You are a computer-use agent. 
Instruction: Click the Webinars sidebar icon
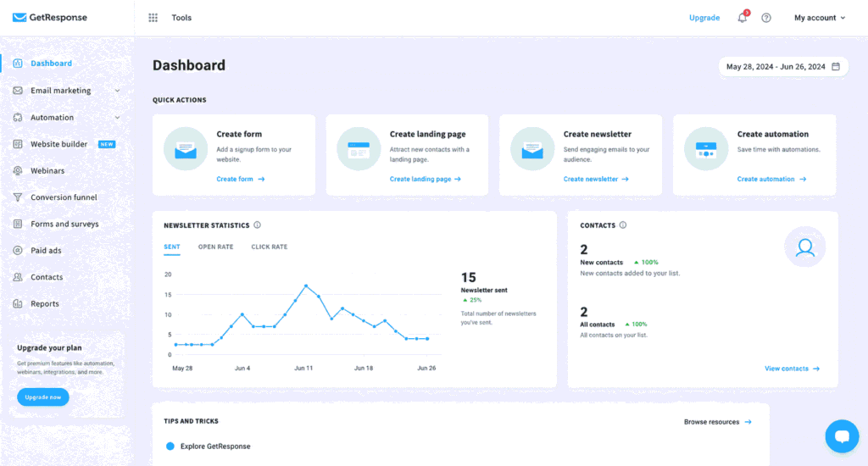pyautogui.click(x=18, y=170)
